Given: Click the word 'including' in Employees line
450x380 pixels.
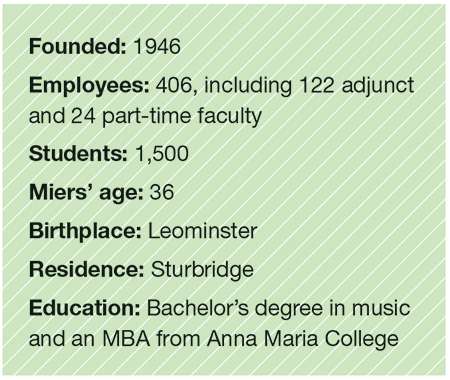Looking at the screenshot, I should coord(248,85).
